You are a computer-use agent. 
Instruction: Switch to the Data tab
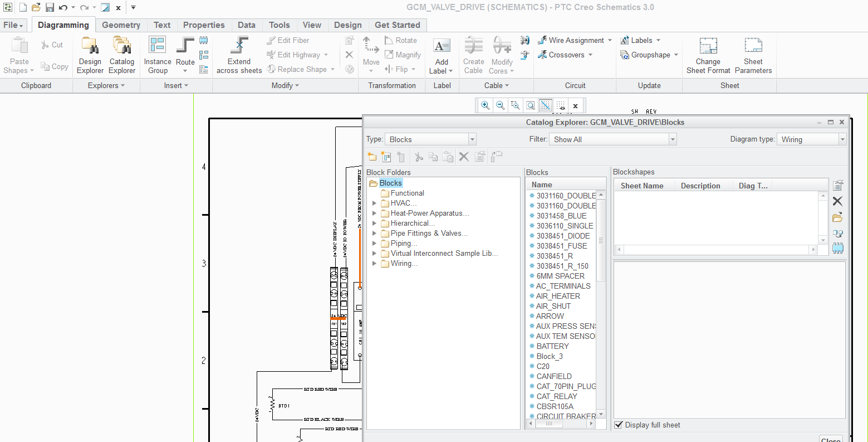pyautogui.click(x=247, y=25)
